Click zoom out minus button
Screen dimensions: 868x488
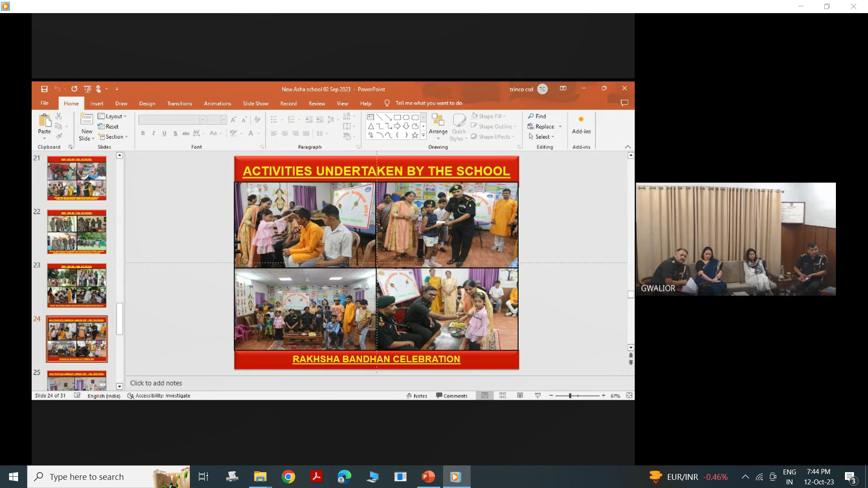point(551,395)
